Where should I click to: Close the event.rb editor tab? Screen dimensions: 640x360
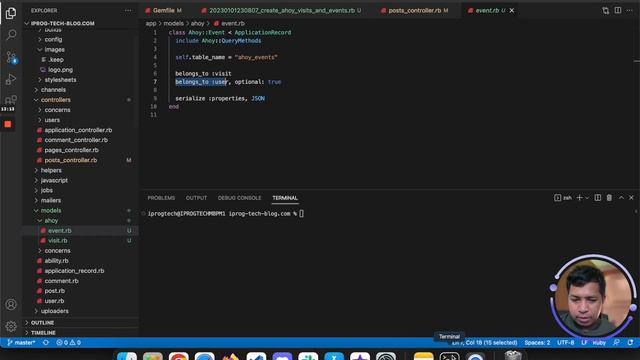[512, 11]
